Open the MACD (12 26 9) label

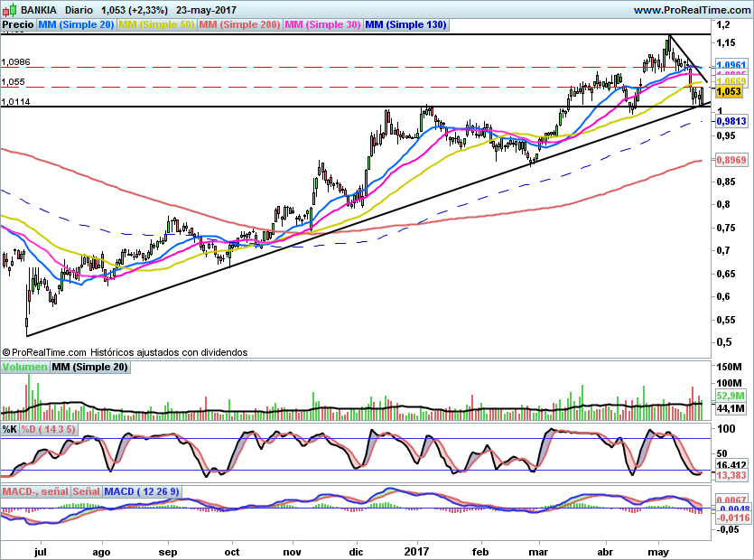(x=142, y=491)
